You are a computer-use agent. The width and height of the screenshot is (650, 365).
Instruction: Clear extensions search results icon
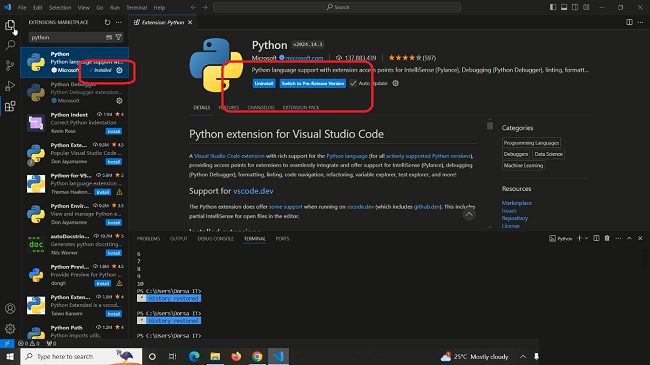109,37
